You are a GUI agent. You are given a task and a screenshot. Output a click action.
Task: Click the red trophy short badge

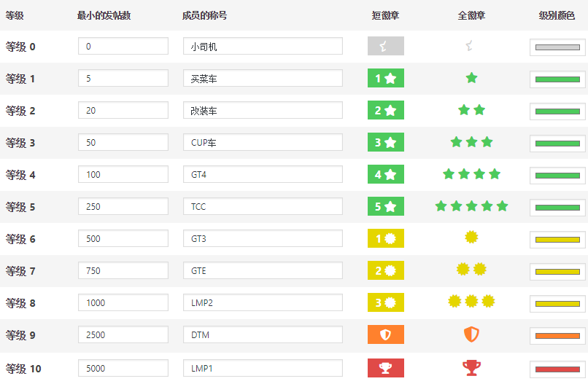point(385,368)
